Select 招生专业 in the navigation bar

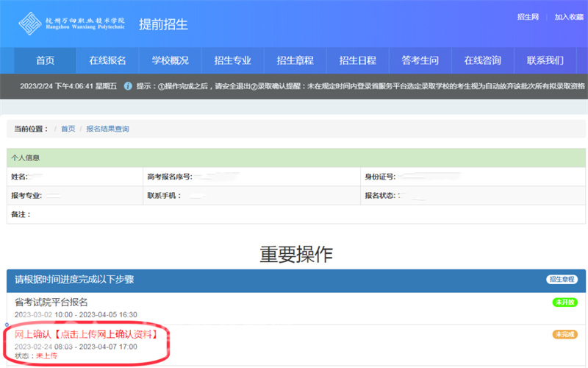[x=232, y=60]
